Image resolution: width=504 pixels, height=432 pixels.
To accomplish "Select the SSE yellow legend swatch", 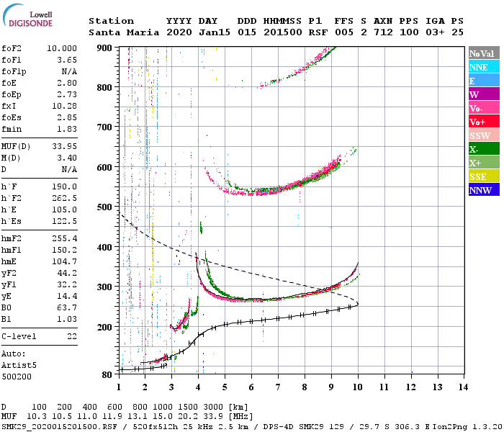I will coord(484,176).
